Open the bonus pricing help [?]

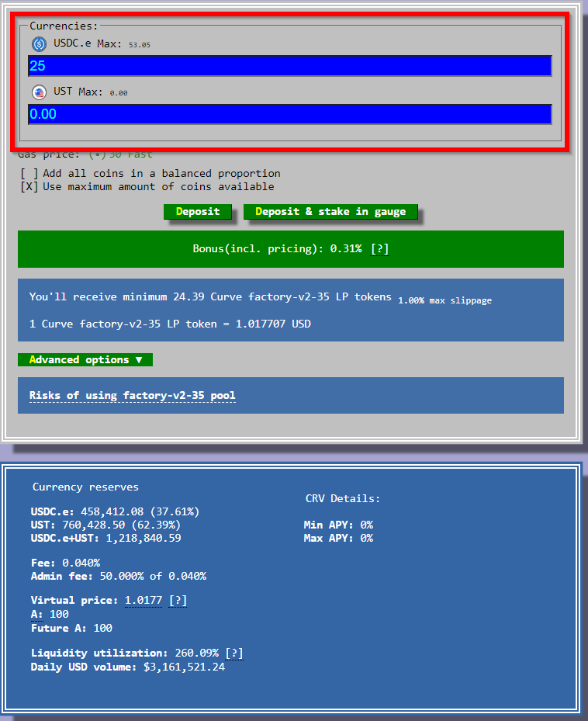pos(380,249)
